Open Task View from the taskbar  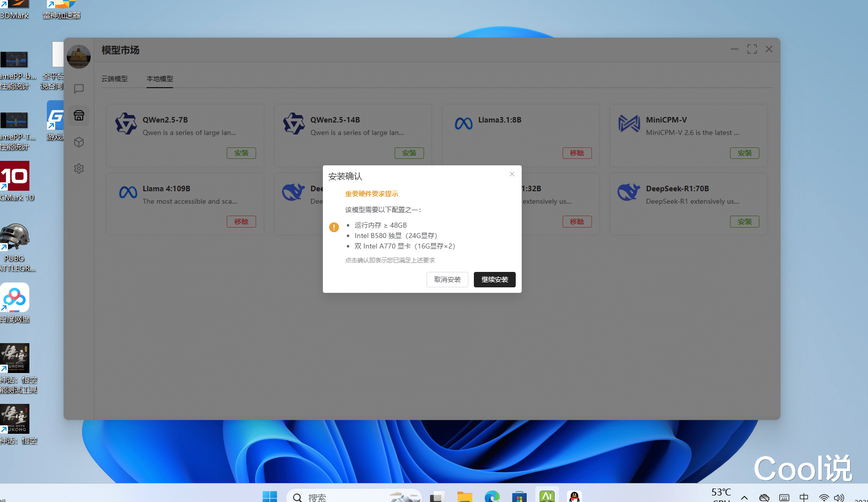[437, 497]
